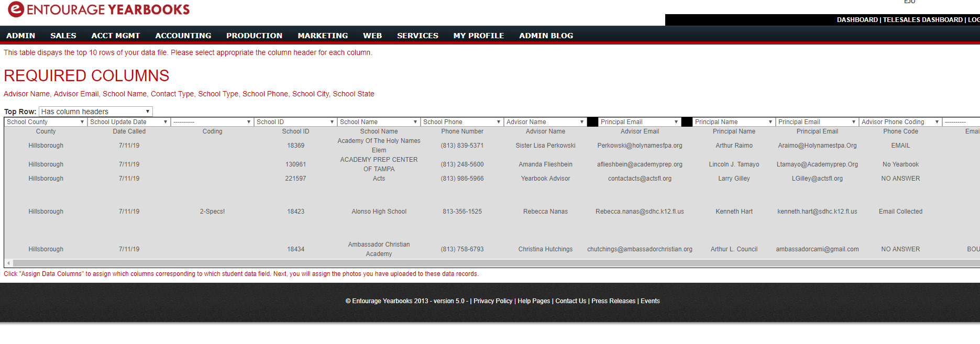The image size is (980, 344).
Task: Click School ID '18423' cell
Action: click(x=295, y=212)
